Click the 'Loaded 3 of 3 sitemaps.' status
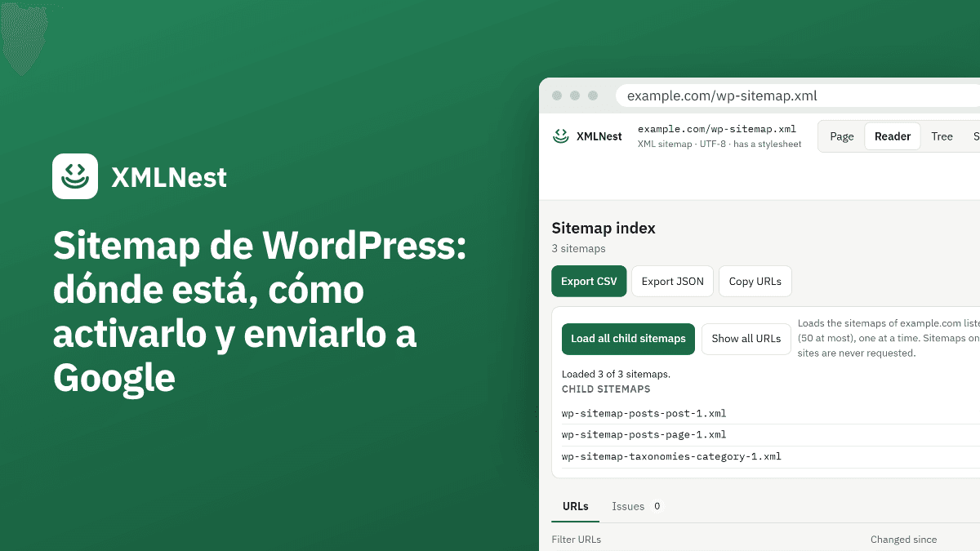 pyautogui.click(x=616, y=374)
